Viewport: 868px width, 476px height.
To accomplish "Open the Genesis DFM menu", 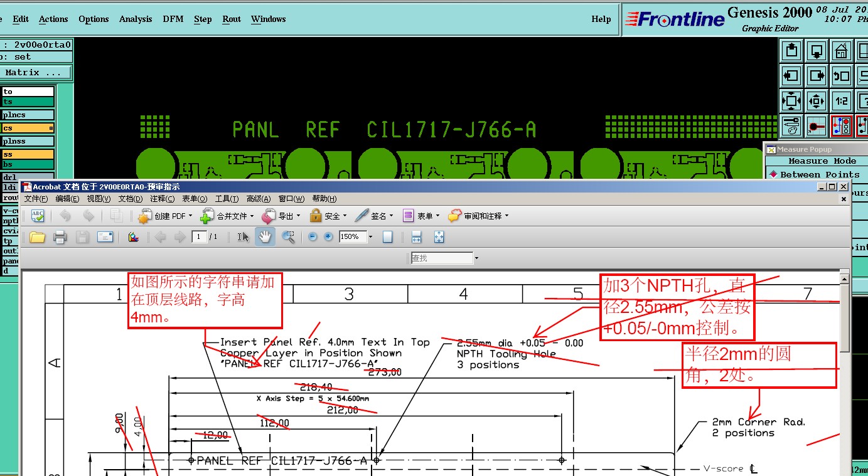I will pos(173,19).
